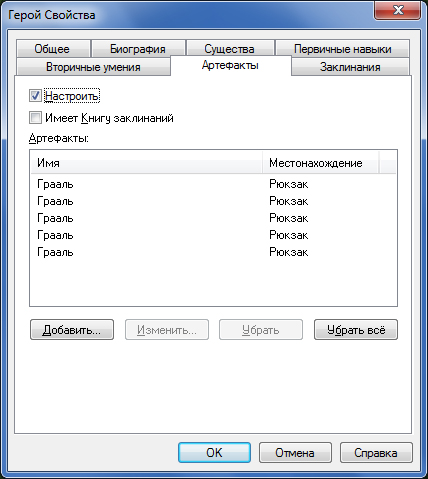Switch to the Общее tab
The height and width of the screenshot is (479, 428).
click(x=53, y=49)
